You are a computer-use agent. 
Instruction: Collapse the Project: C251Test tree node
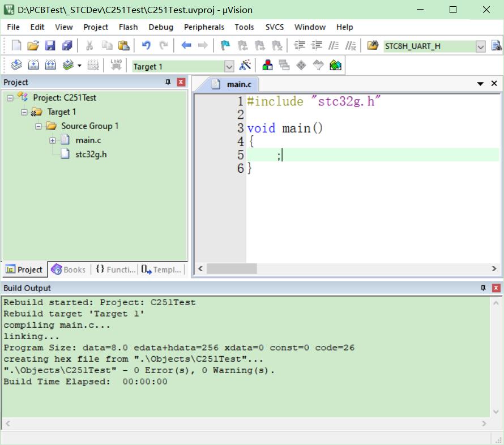tap(10, 98)
